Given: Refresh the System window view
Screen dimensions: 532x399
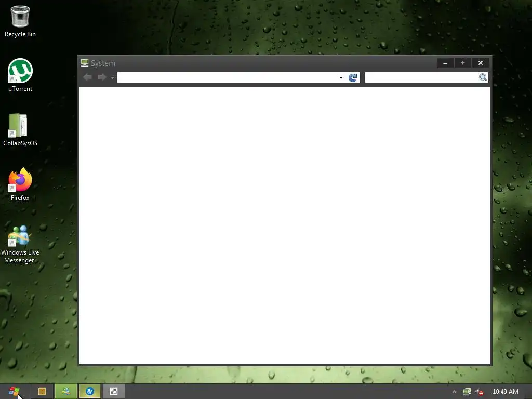Looking at the screenshot, I should coord(353,78).
